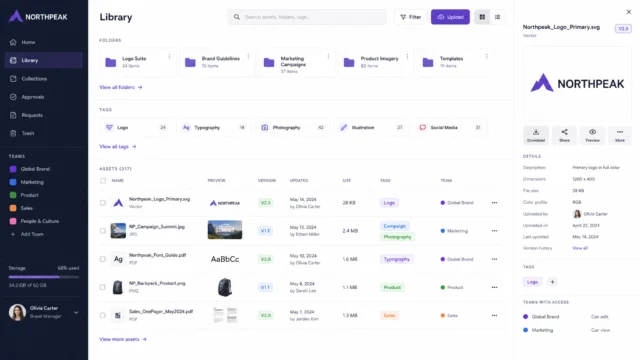Open the Home page in sidebar
Viewport: 640px width, 360px height.
coord(44,42)
